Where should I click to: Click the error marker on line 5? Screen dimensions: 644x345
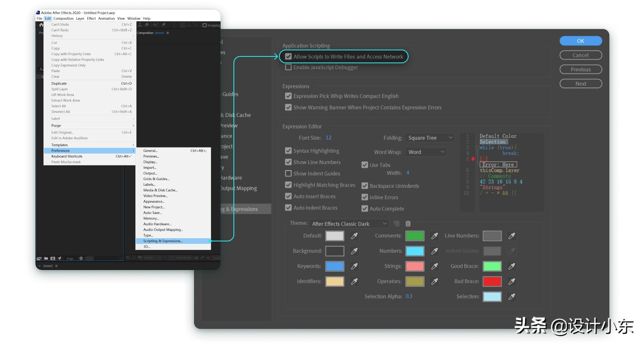(x=473, y=159)
